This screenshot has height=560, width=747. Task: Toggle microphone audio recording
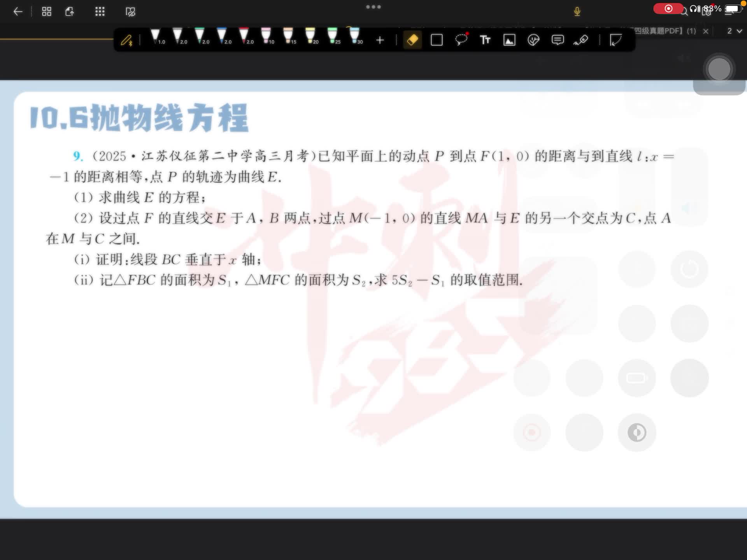pyautogui.click(x=577, y=12)
